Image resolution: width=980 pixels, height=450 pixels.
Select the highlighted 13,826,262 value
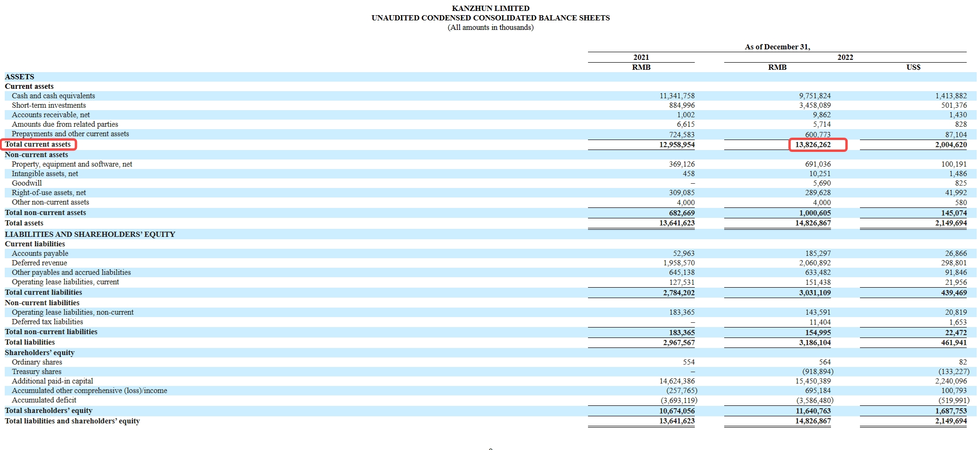pos(813,145)
